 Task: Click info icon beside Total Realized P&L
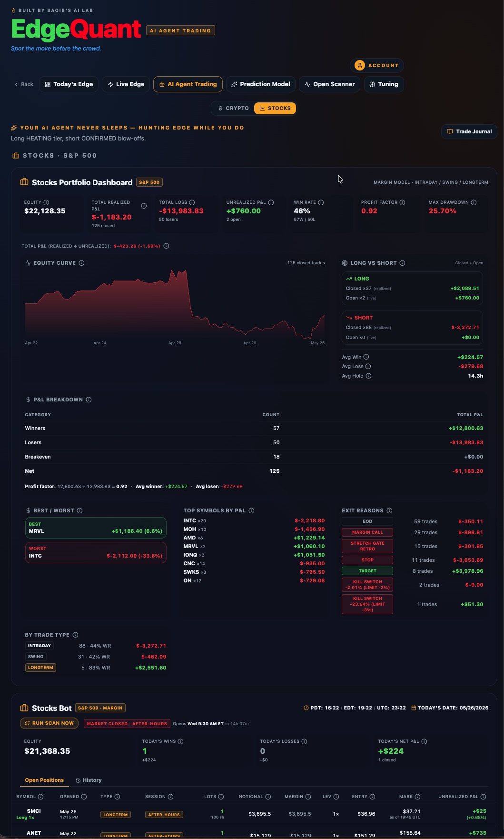[144, 206]
